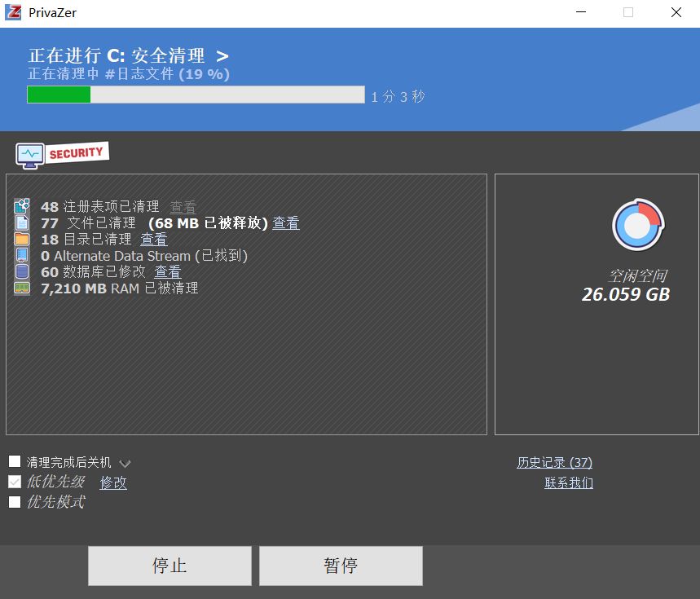Open 查看 link for 数据库已修改
Screen dimensions: 700x599
[x=167, y=272]
